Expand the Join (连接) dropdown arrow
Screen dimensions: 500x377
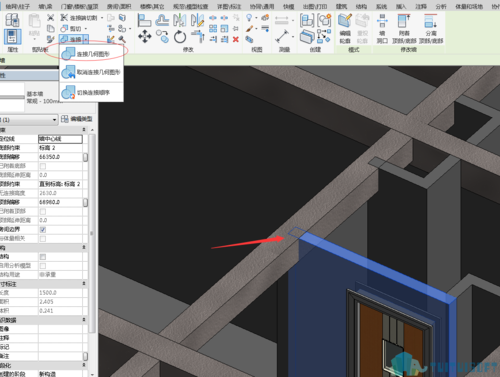(x=86, y=39)
